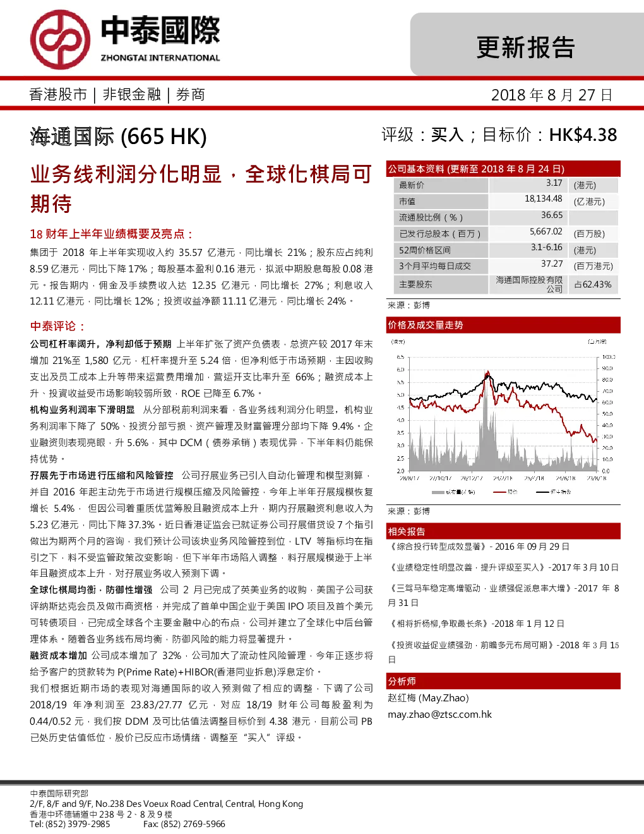Viewport: 644px width, 834px height.
Task: Click the 公司基本资料 table header
Action: pos(503,169)
